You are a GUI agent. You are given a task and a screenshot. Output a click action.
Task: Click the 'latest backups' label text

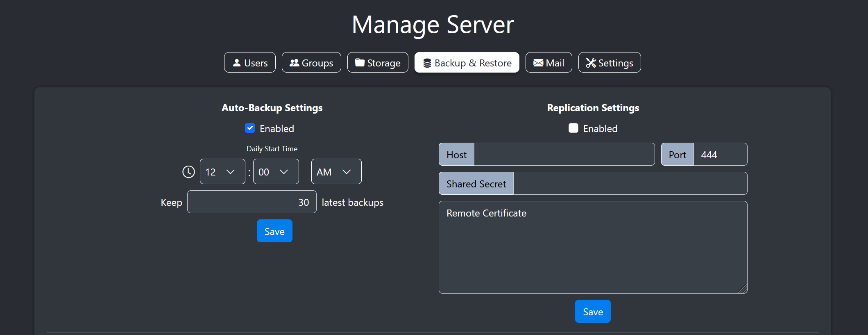(x=353, y=203)
